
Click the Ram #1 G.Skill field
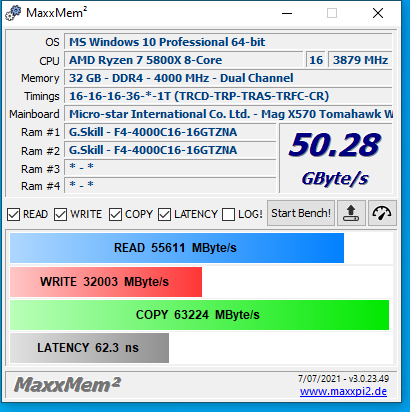coord(170,132)
